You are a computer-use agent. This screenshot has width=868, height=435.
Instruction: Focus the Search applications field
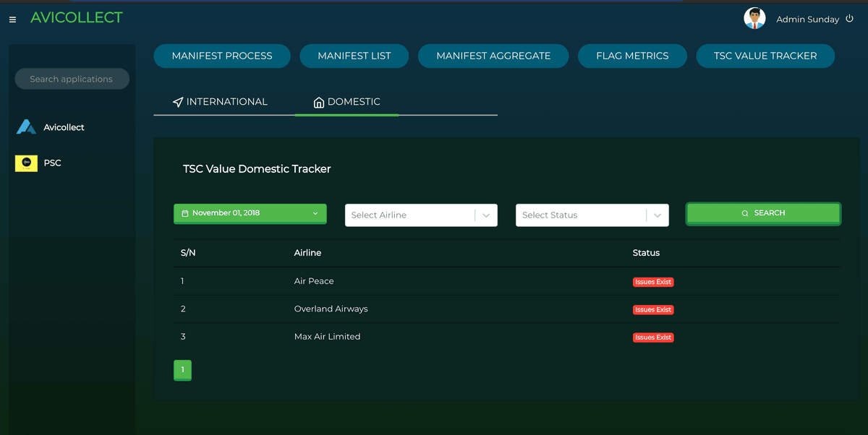(72, 79)
